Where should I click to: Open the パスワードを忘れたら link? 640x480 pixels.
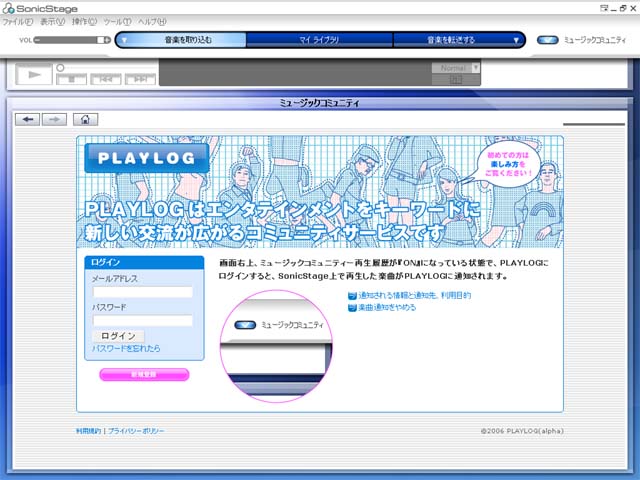tap(126, 349)
